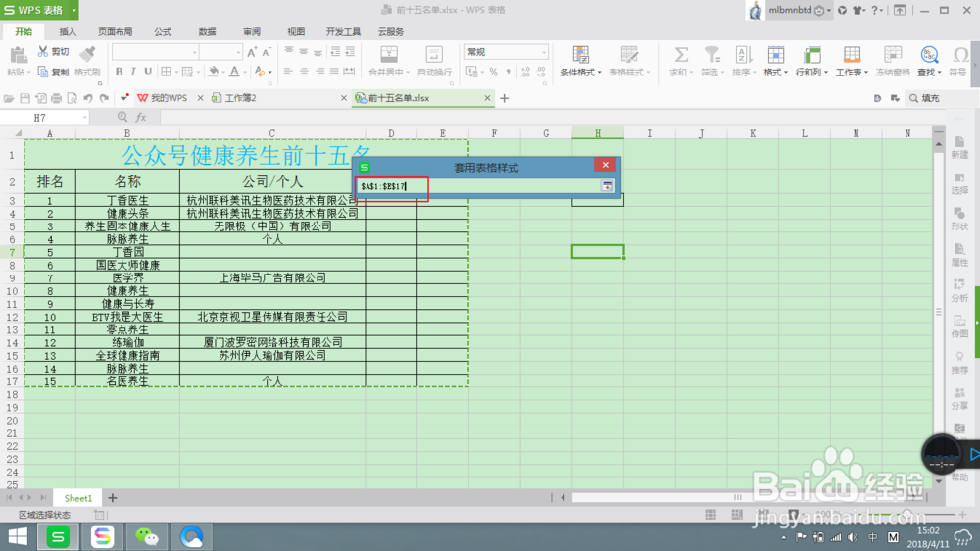Click the fill color bucket swatch

pyautogui.click(x=213, y=72)
